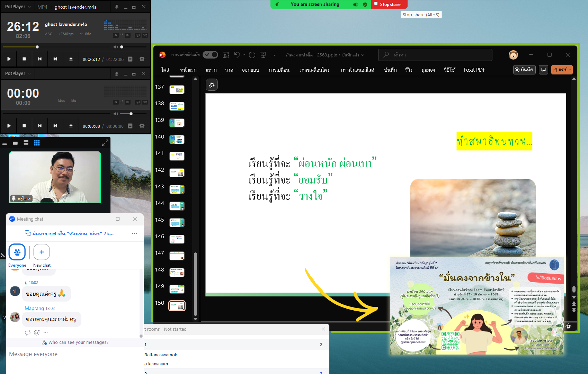The width and height of the screenshot is (588, 374).
Task: Click the New chat button in Zoom
Action: pos(42,252)
